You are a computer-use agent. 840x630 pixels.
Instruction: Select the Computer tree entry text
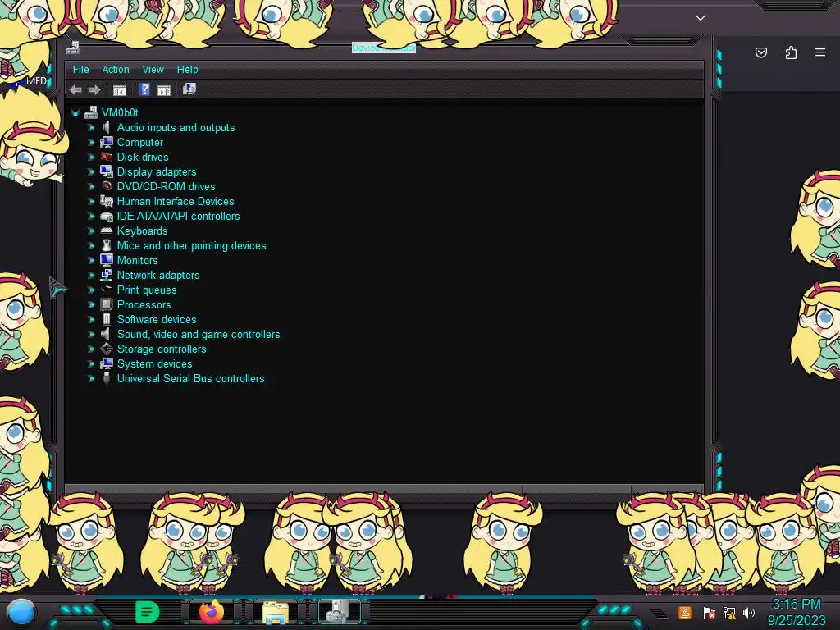[x=140, y=142]
